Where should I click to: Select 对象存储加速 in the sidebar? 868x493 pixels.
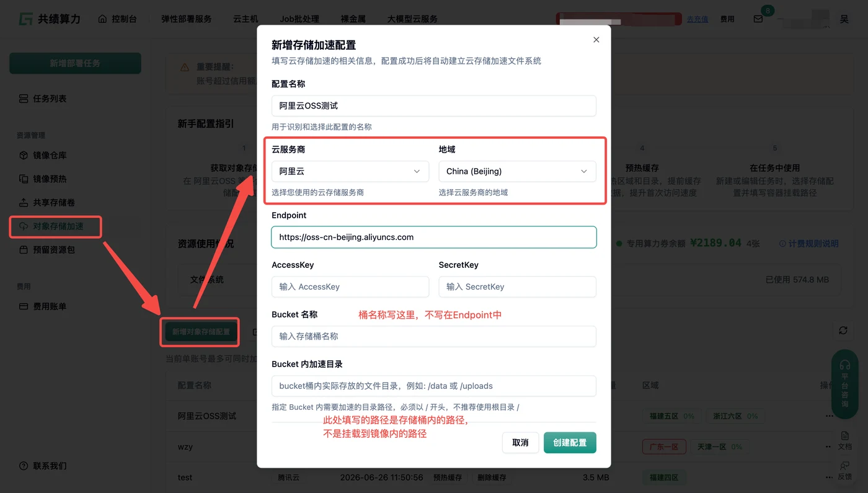tap(51, 226)
